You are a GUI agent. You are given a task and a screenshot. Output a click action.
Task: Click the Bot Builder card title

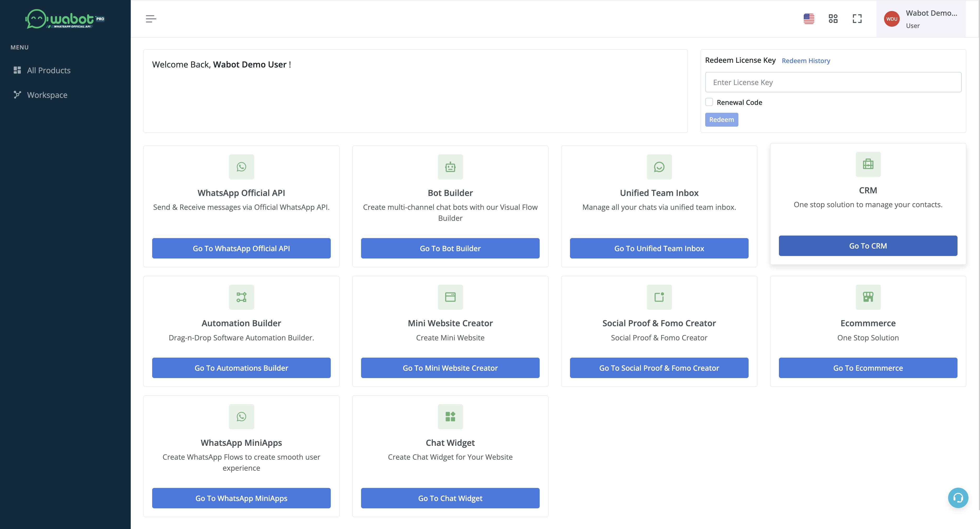click(x=450, y=193)
